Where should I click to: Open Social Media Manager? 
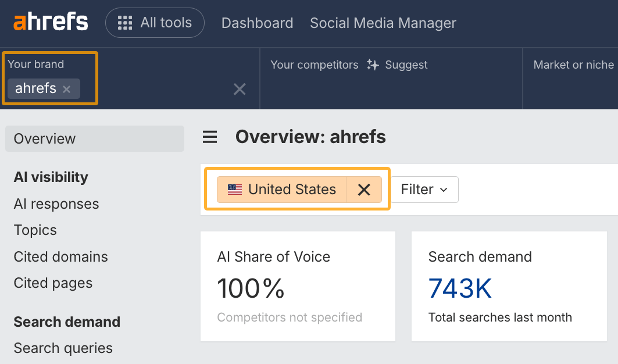click(x=383, y=23)
